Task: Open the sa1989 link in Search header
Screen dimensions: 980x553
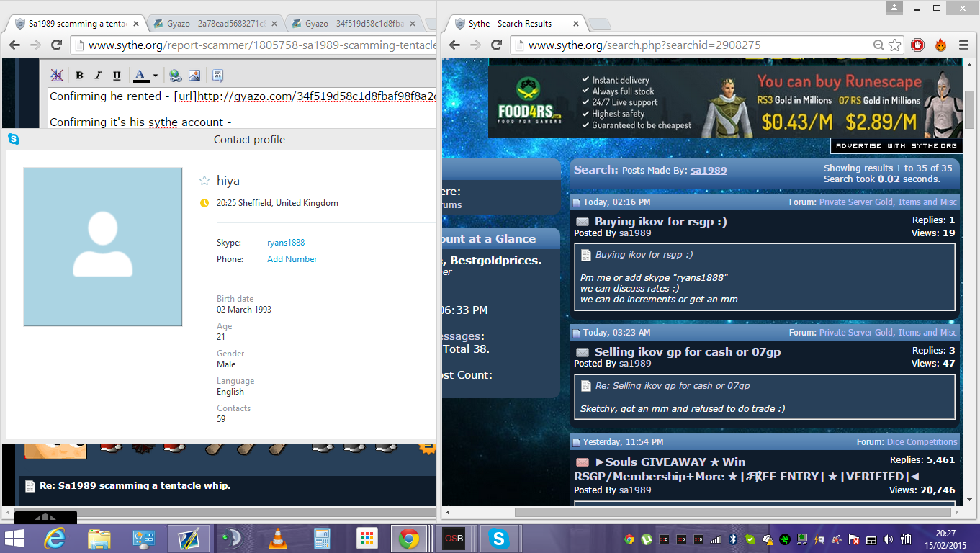Action: point(709,171)
